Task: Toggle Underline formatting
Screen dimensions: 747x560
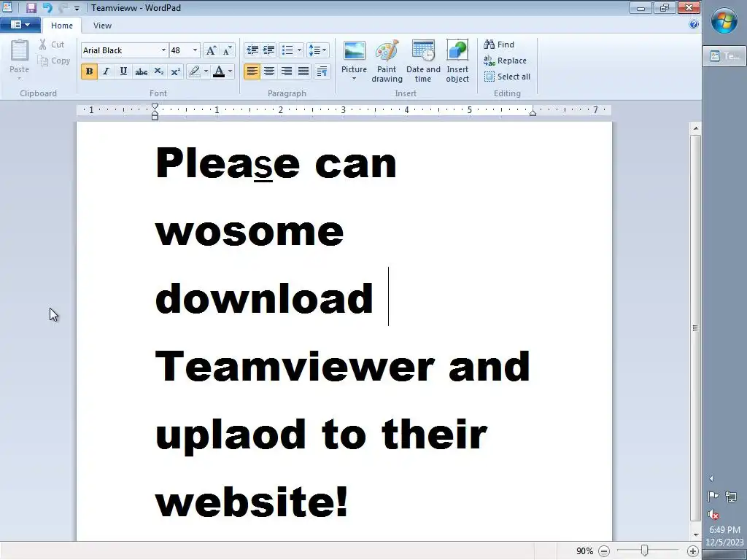Action: (123, 71)
